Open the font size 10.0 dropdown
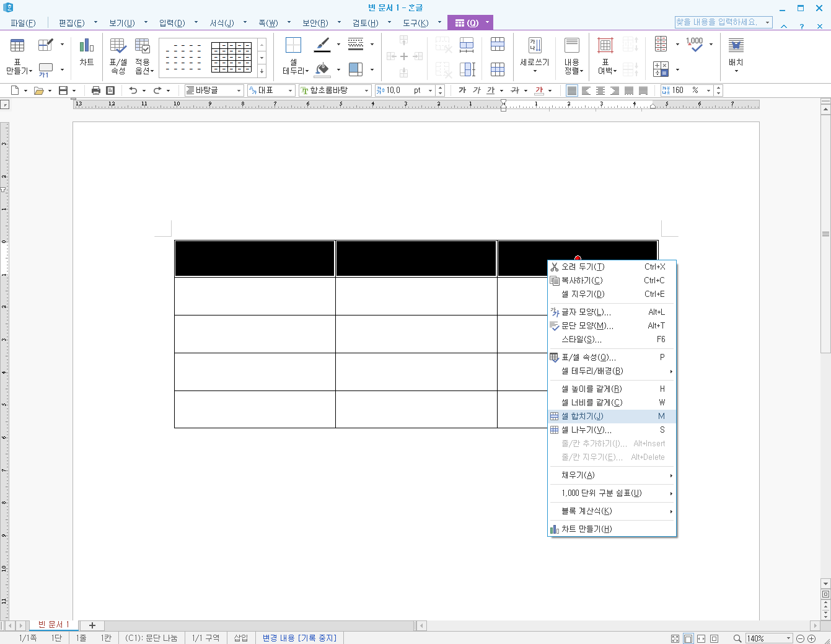 [x=430, y=90]
